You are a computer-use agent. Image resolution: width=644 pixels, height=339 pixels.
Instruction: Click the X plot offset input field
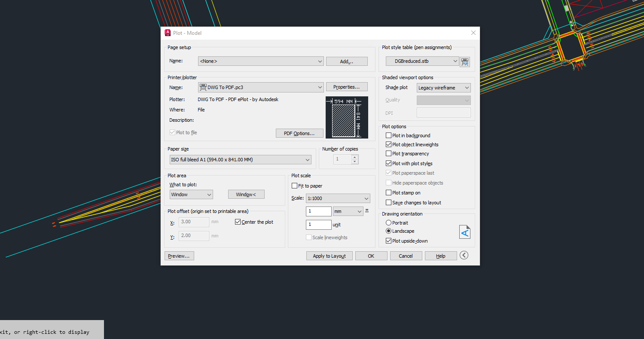pyautogui.click(x=193, y=222)
